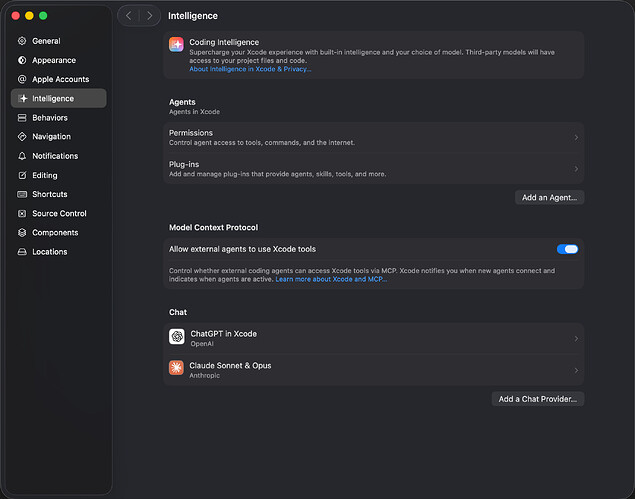The width and height of the screenshot is (635, 499).
Task: Click the ChatGPT OpenAI logo icon
Action: 177,337
